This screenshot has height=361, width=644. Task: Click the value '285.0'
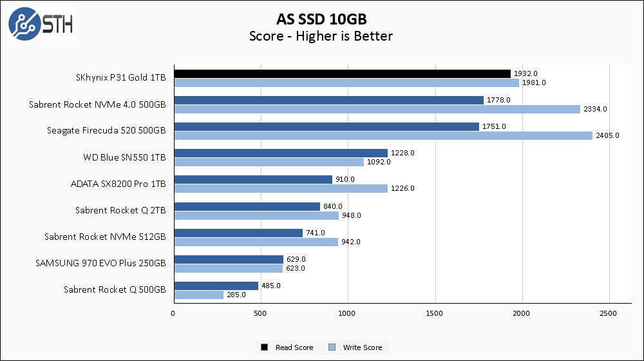236,295
